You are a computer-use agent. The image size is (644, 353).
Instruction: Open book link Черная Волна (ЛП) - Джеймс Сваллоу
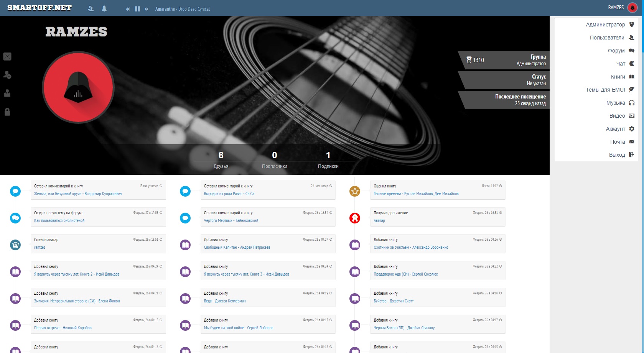(x=404, y=328)
